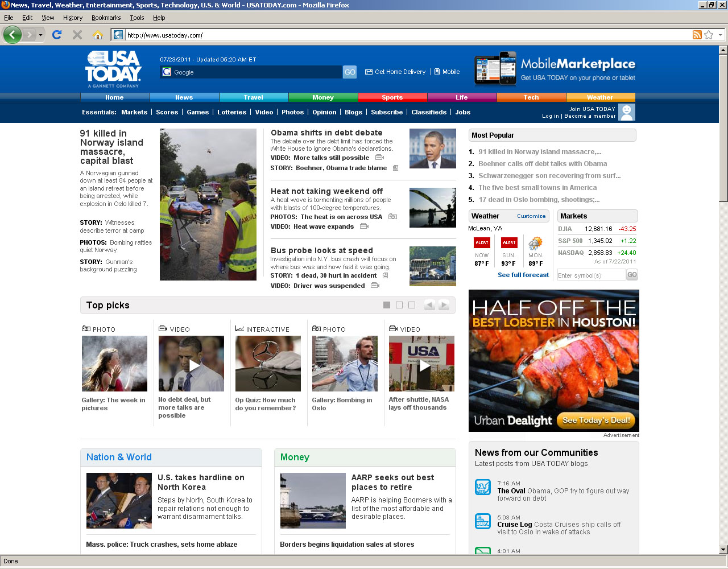Open the Bookmarks menu
Image resolution: width=728 pixels, height=569 pixels.
coord(106,18)
